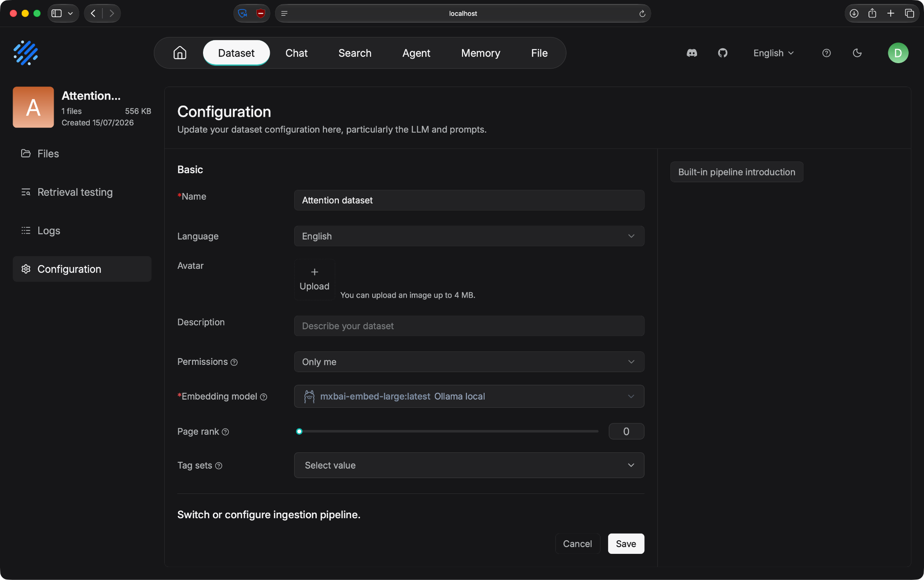Click the Description input field
924x580 pixels.
[469, 326]
